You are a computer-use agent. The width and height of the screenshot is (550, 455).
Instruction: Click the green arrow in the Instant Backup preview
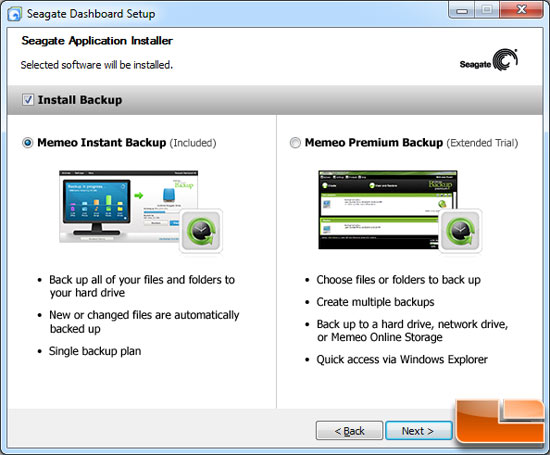[x=139, y=195]
